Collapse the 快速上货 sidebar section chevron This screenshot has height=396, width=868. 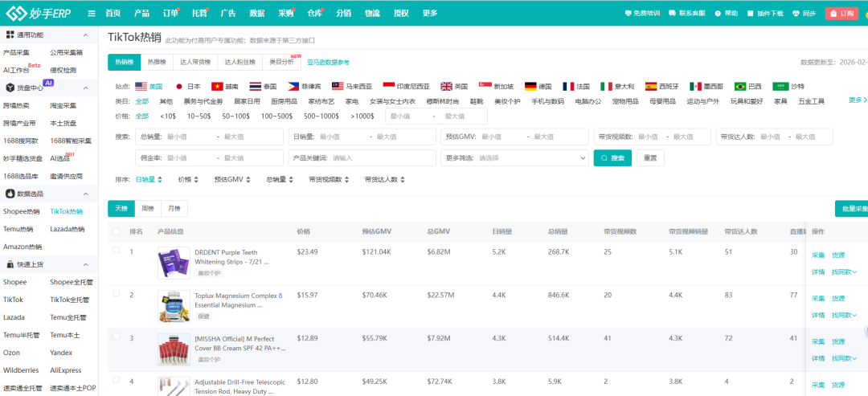coord(85,265)
